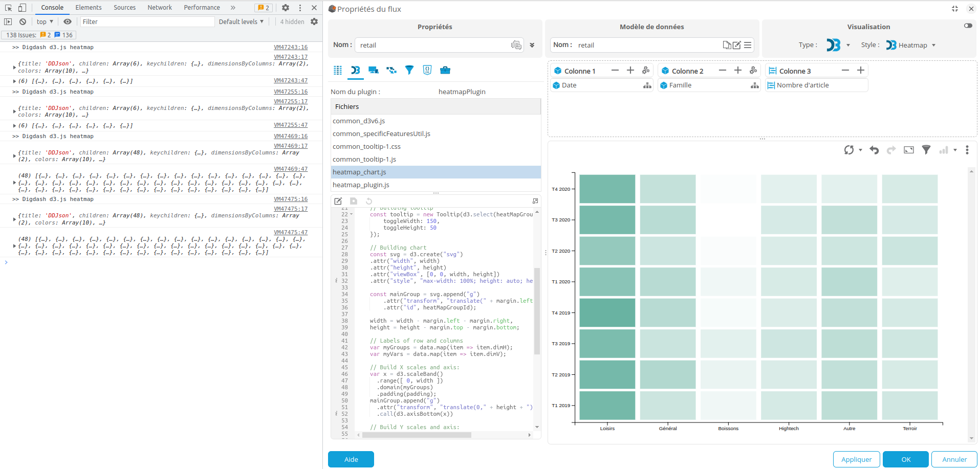This screenshot has width=980, height=469.
Task: Click the filter funnel above the heatmap
Action: [x=926, y=150]
